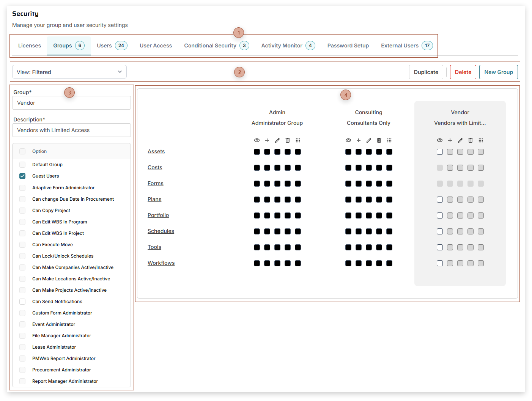Image resolution: width=532 pixels, height=401 pixels.
Task: Click the grid icon under Admin column
Action: pyautogui.click(x=298, y=140)
